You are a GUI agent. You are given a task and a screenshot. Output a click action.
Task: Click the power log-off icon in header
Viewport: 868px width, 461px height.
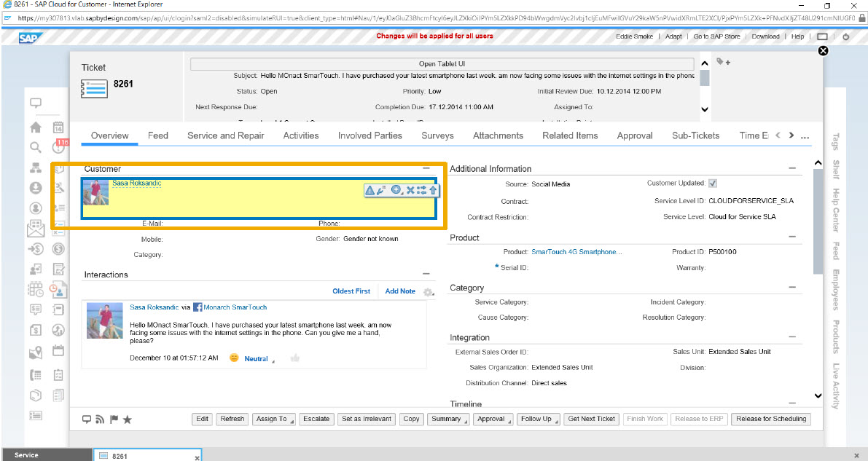(846, 36)
